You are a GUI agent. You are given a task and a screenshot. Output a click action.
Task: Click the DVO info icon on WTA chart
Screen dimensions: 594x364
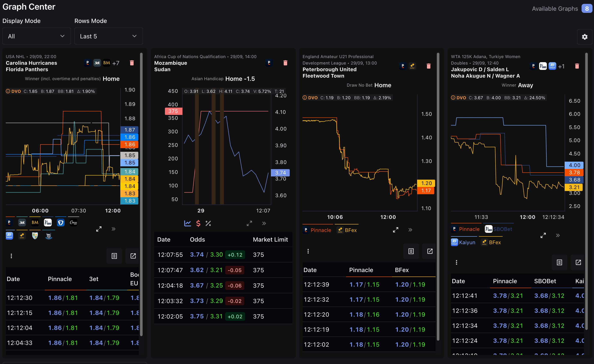pyautogui.click(x=453, y=98)
